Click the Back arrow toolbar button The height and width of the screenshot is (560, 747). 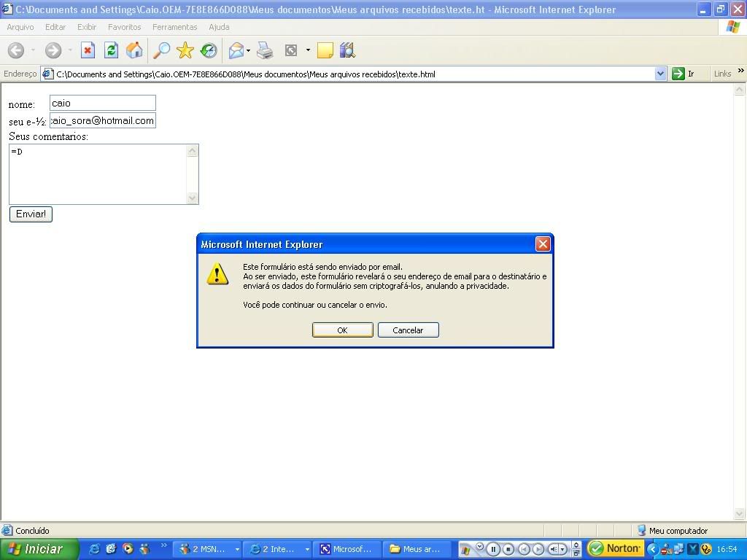click(x=16, y=50)
